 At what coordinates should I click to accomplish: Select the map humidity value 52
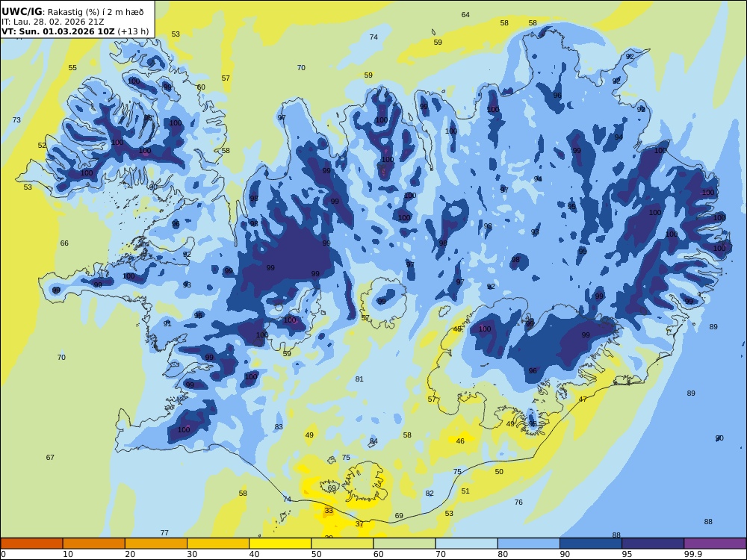coord(42,146)
